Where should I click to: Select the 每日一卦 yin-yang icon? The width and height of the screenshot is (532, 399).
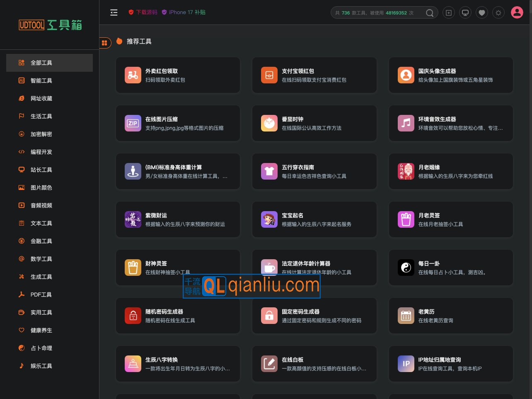click(406, 268)
